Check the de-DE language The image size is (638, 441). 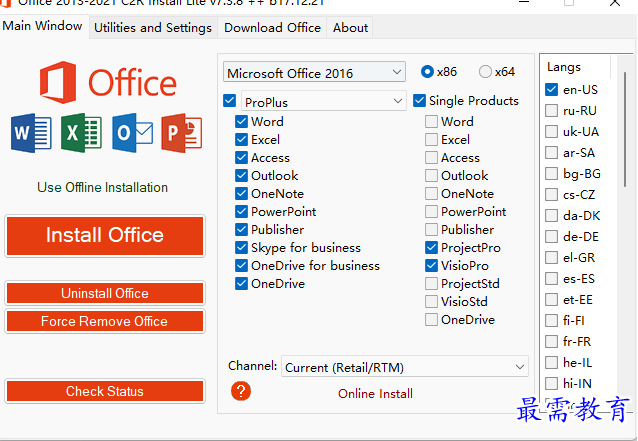point(551,236)
